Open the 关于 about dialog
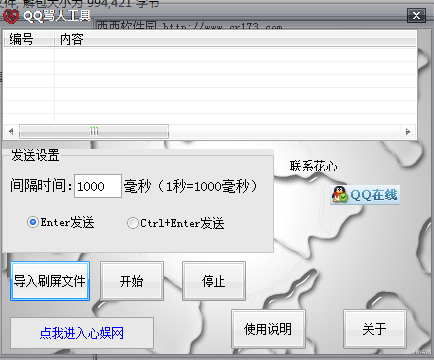This screenshot has height=360, width=434. click(x=375, y=329)
